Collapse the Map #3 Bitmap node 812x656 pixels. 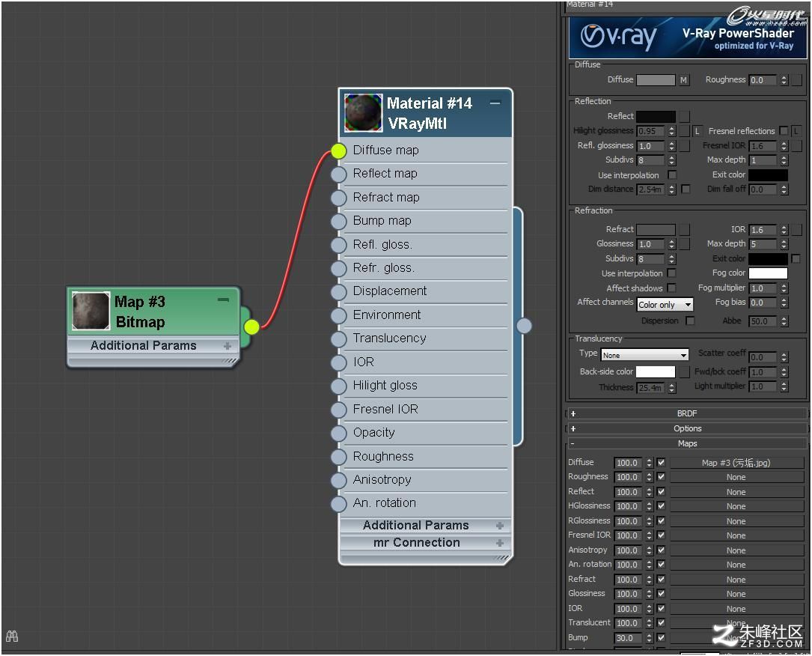[x=223, y=300]
